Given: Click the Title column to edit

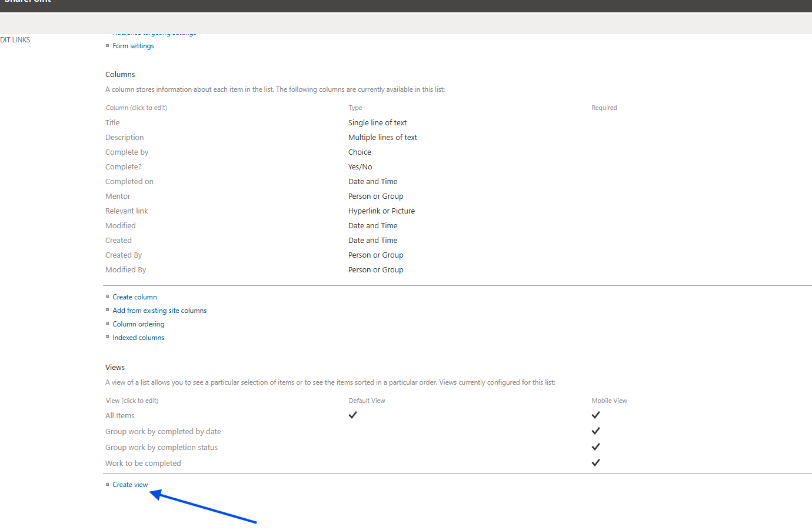Looking at the screenshot, I should tap(112, 123).
